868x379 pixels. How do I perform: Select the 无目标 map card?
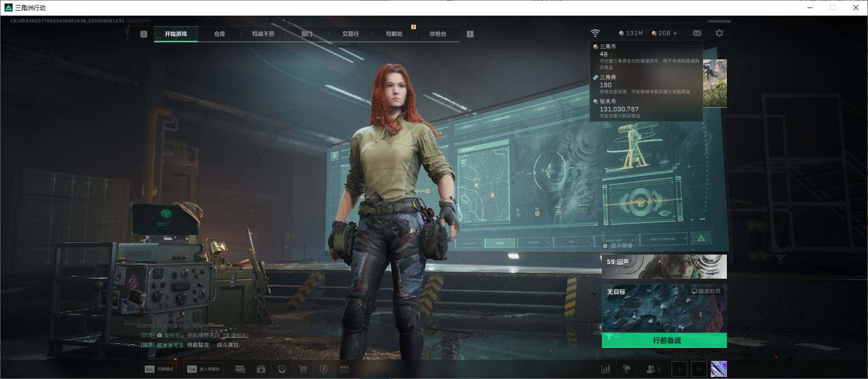pos(664,308)
